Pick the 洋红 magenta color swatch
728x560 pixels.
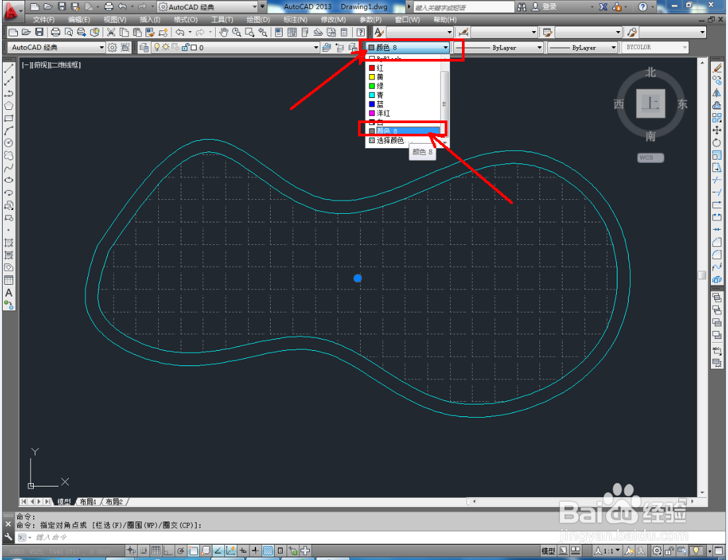tap(372, 113)
